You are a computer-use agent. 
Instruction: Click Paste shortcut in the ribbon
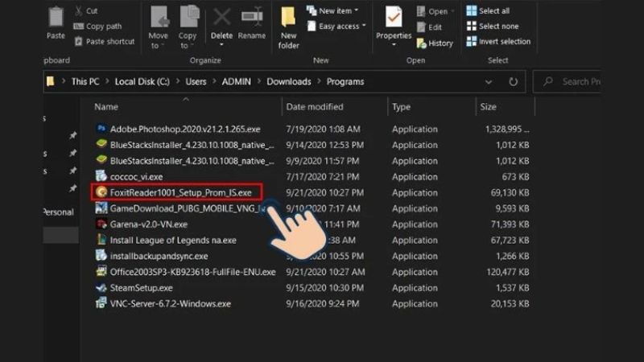(x=105, y=42)
